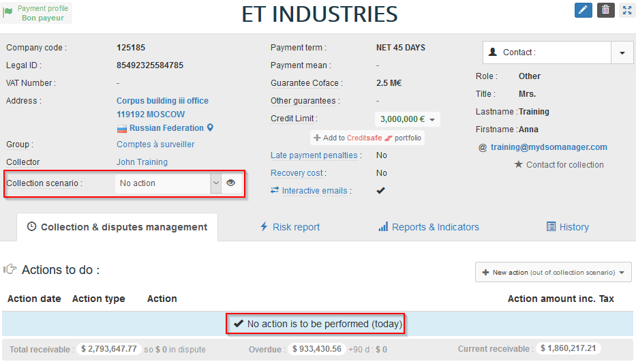Toggle the collection scenario eye icon

231,183
